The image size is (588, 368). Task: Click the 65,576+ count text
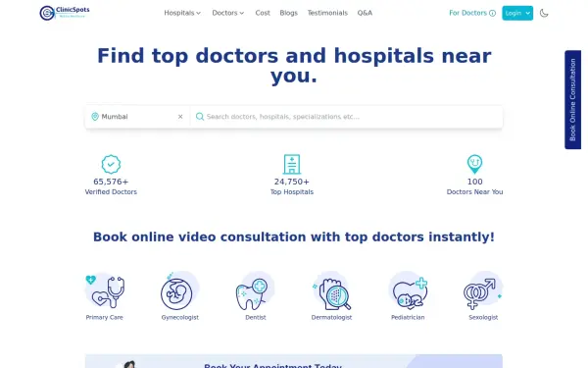pos(111,182)
